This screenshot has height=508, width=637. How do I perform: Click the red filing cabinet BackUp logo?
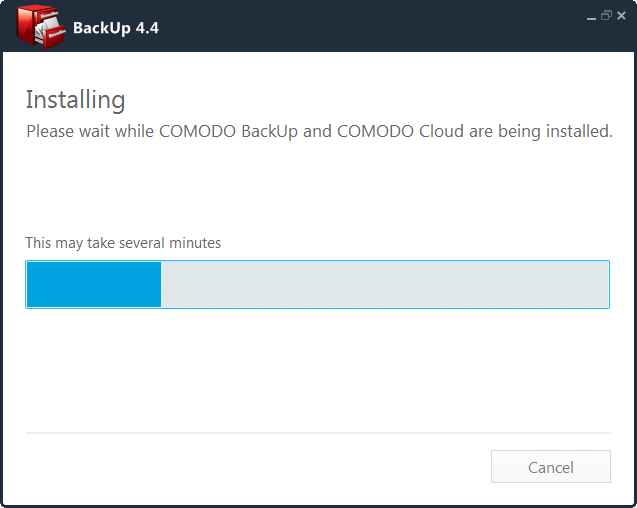(41, 27)
